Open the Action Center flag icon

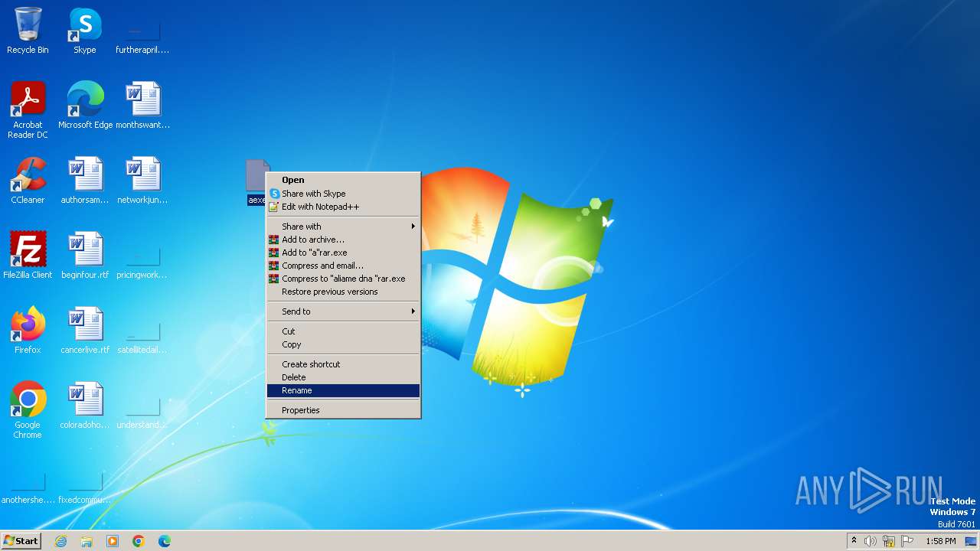[907, 541]
